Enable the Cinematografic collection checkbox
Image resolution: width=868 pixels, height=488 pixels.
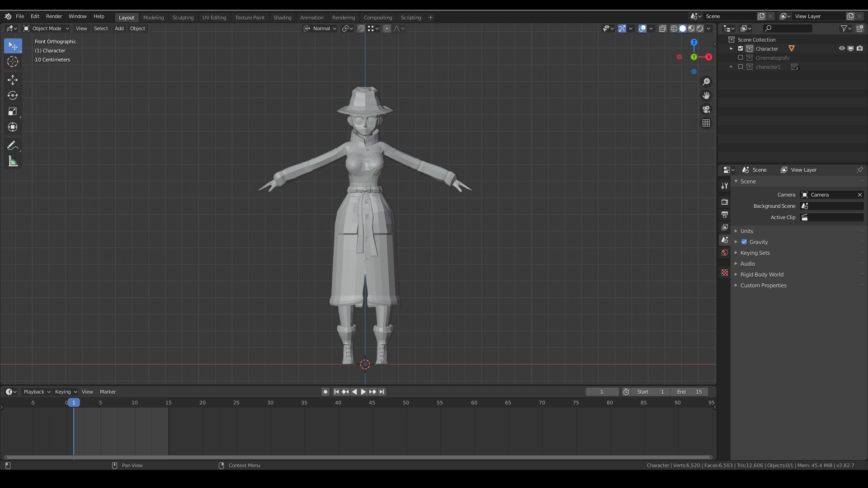[x=741, y=57]
